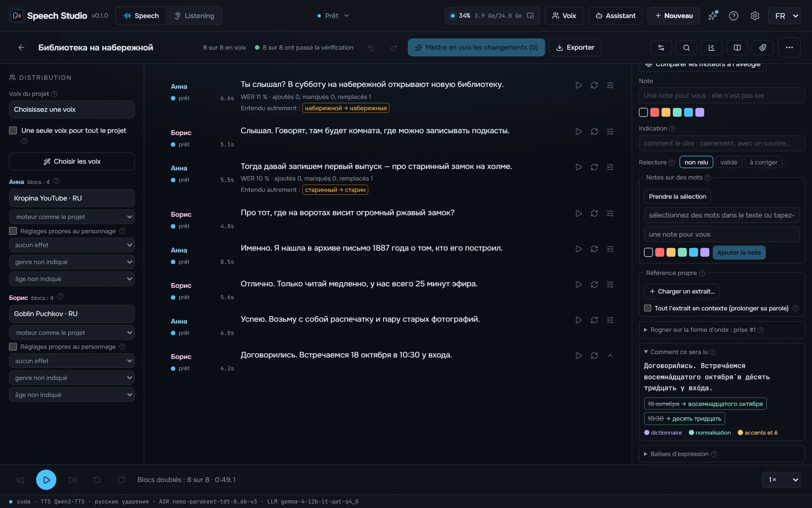The width and height of the screenshot is (812, 508).
Task: Enable 'Une seule voix pour tout le projet'
Action: [13, 131]
